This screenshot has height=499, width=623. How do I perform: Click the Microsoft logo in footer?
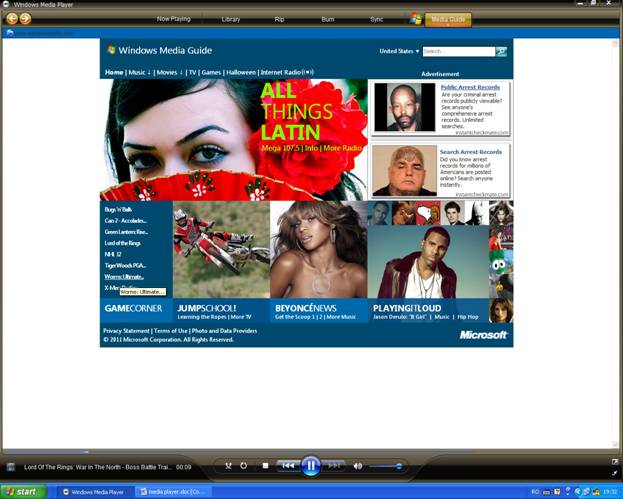(483, 335)
